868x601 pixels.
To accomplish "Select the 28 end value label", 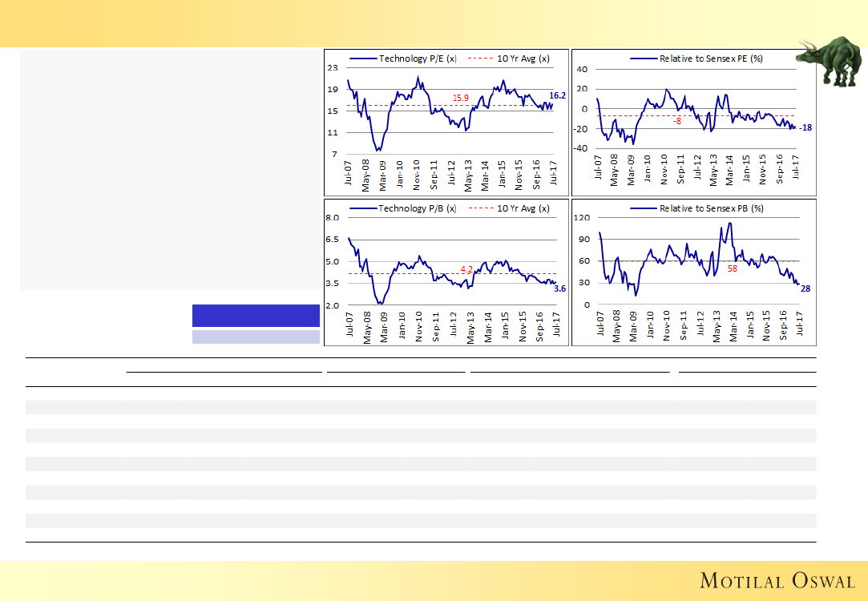I will click(806, 288).
